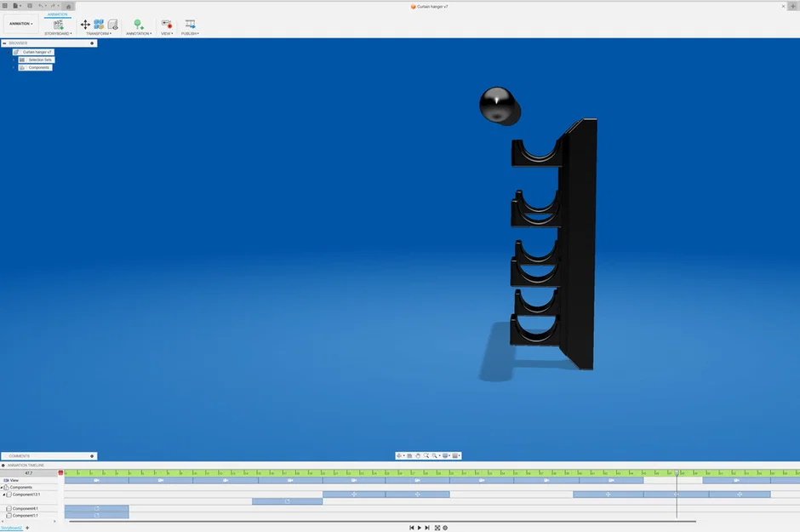Click the Look At icon in navigation bar
This screenshot has height=532, width=800.
coord(409,456)
